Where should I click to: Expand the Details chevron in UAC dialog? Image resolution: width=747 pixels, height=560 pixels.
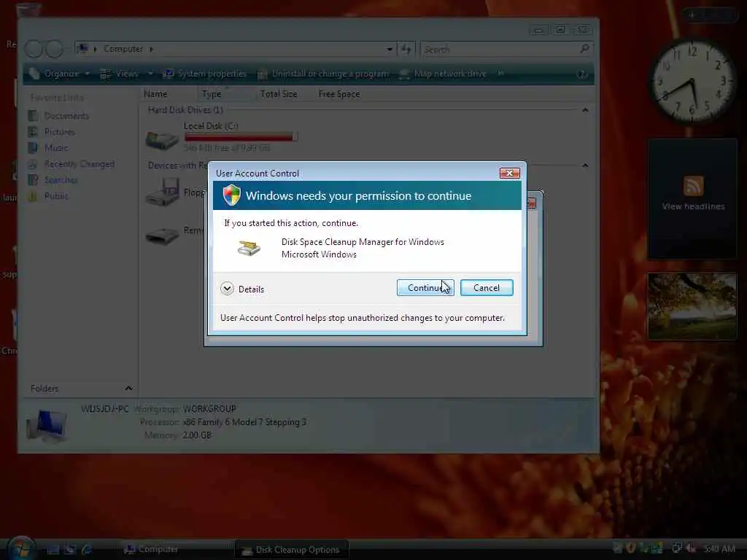(228, 289)
